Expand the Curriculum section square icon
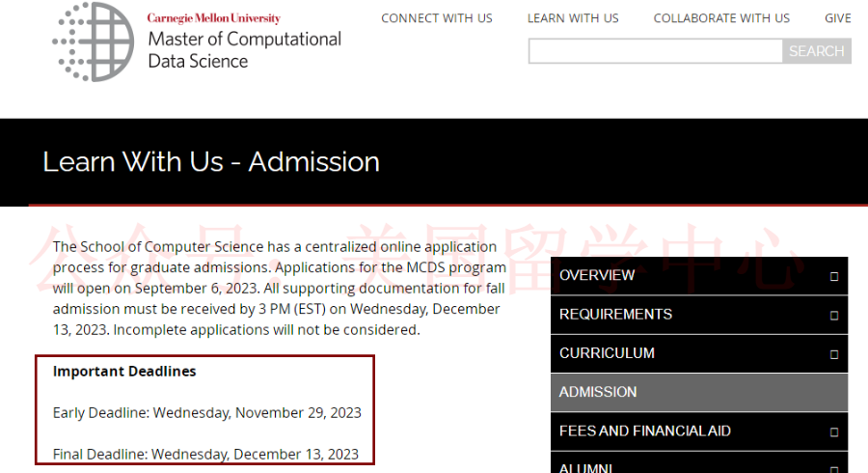Viewport: 868px width, 473px height. point(834,354)
